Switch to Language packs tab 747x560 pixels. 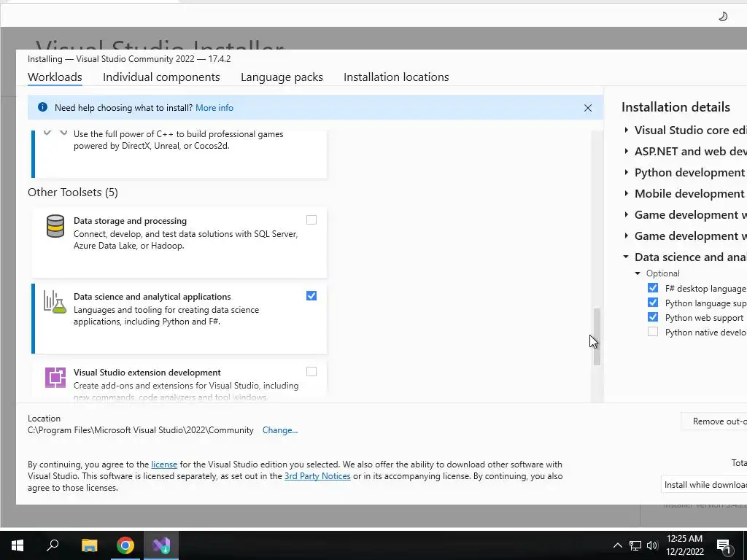pyautogui.click(x=282, y=77)
